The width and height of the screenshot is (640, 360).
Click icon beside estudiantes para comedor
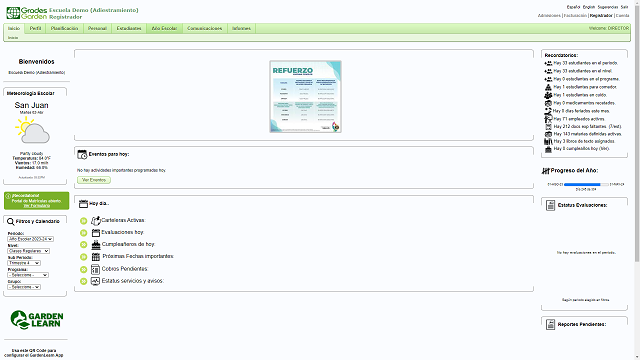[x=548, y=87]
